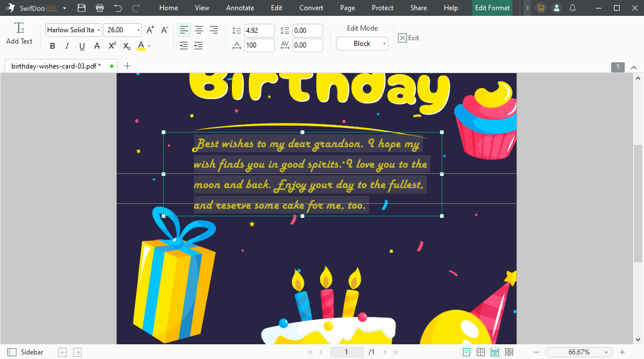644x359 pixels.
Task: Switch to two-page view
Action: pos(481,352)
